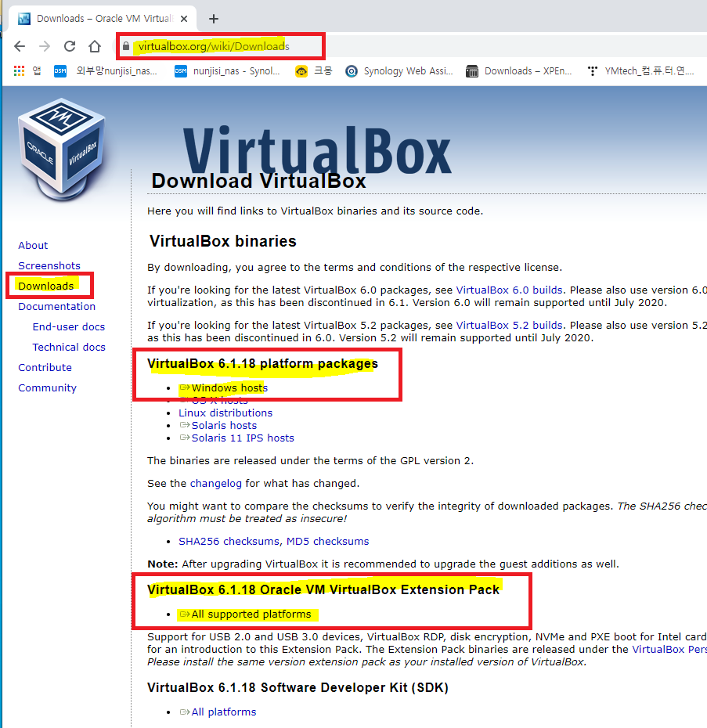Image resolution: width=707 pixels, height=728 pixels.
Task: Open a new browser tab
Action: (x=213, y=19)
